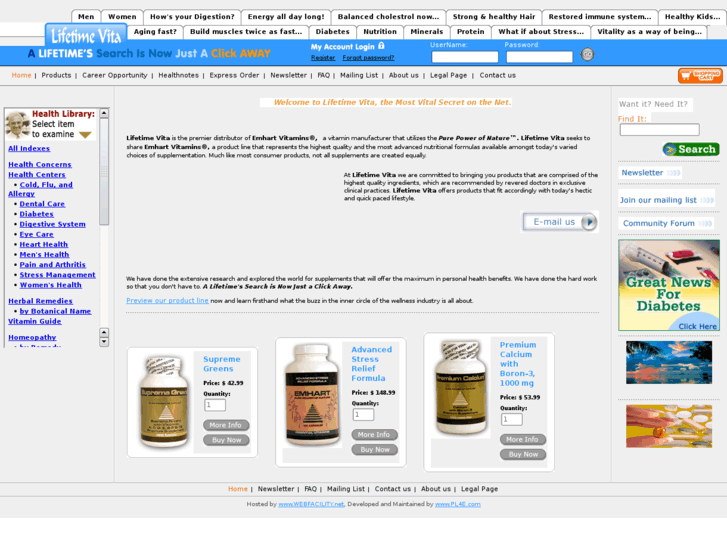Select the Aging fast? tab
727x545 pixels.
pos(155,32)
